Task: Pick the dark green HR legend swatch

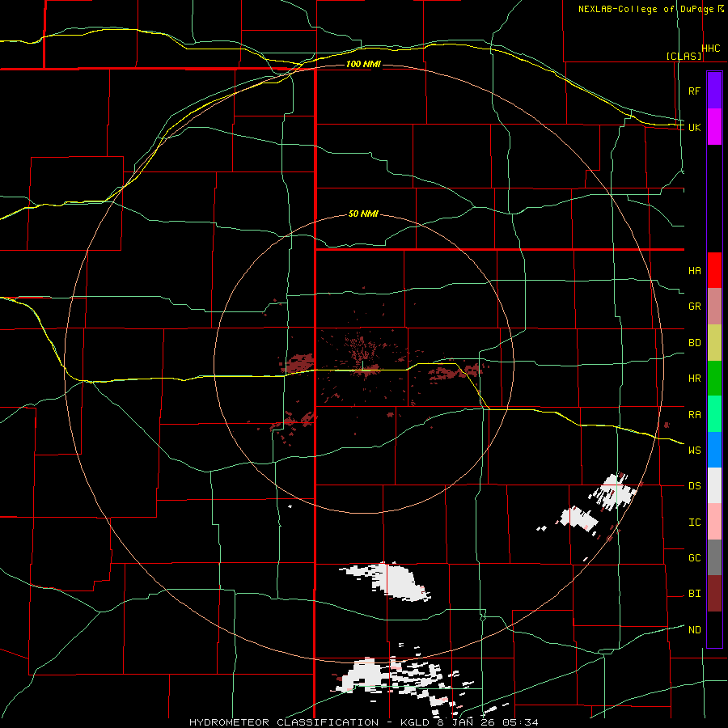Action: [x=714, y=378]
